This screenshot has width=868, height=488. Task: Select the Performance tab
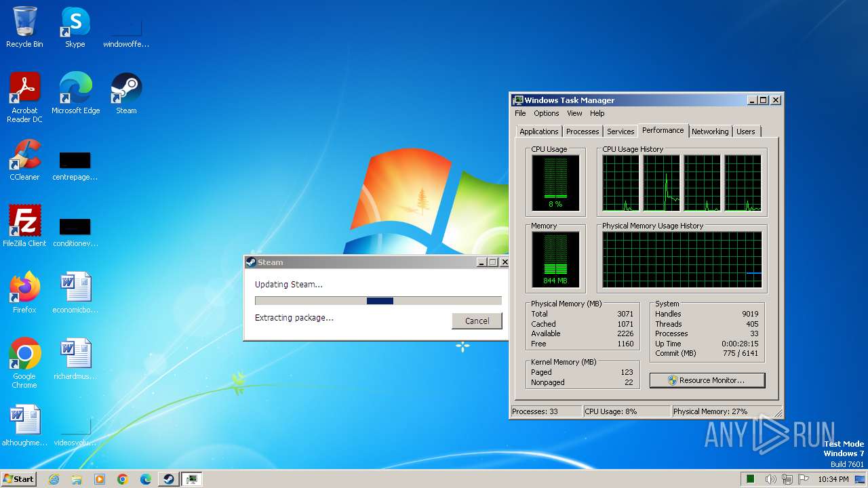tap(663, 130)
